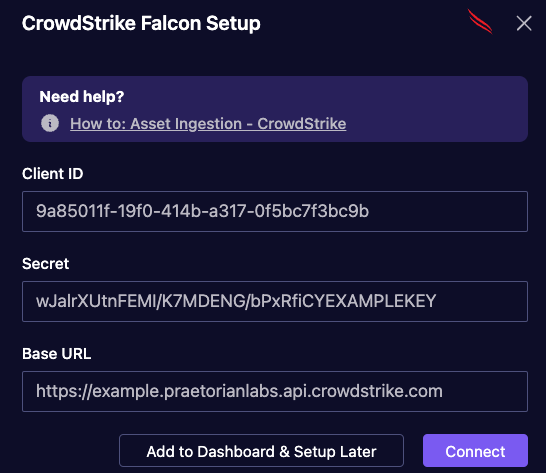Click the Client ID label

53,173
